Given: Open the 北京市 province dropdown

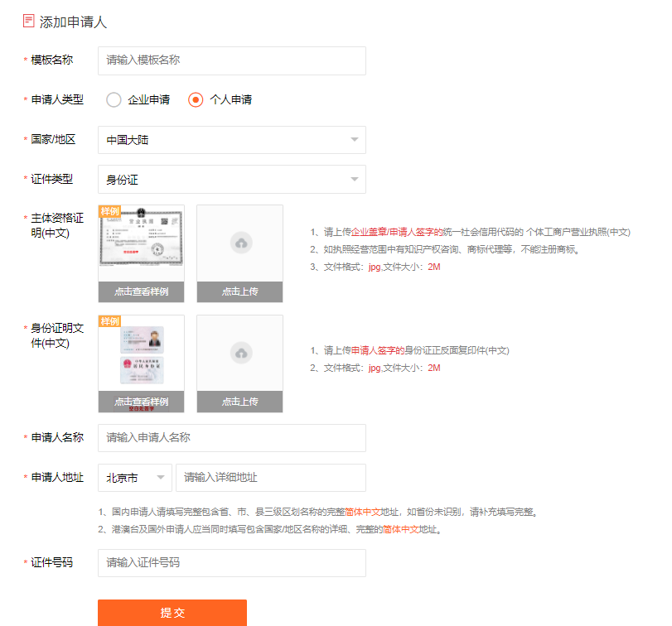Looking at the screenshot, I should point(135,478).
